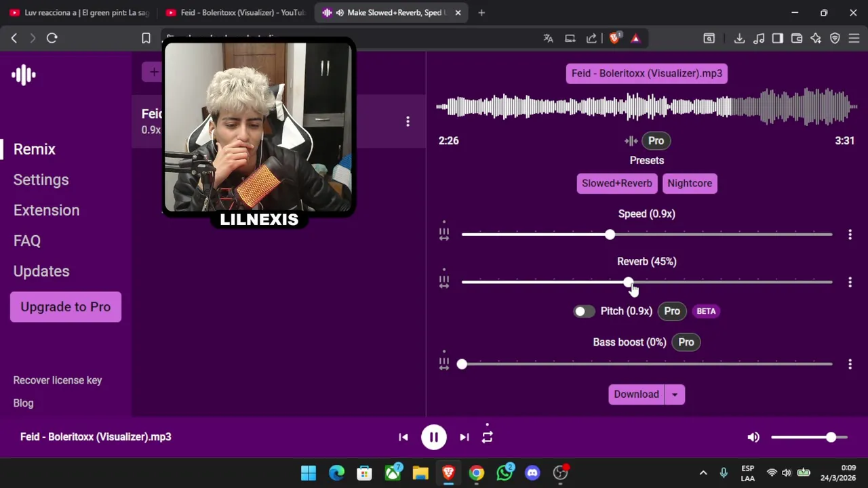Click the app waveform logo in sidebar
This screenshot has width=868, height=488.
click(x=24, y=75)
